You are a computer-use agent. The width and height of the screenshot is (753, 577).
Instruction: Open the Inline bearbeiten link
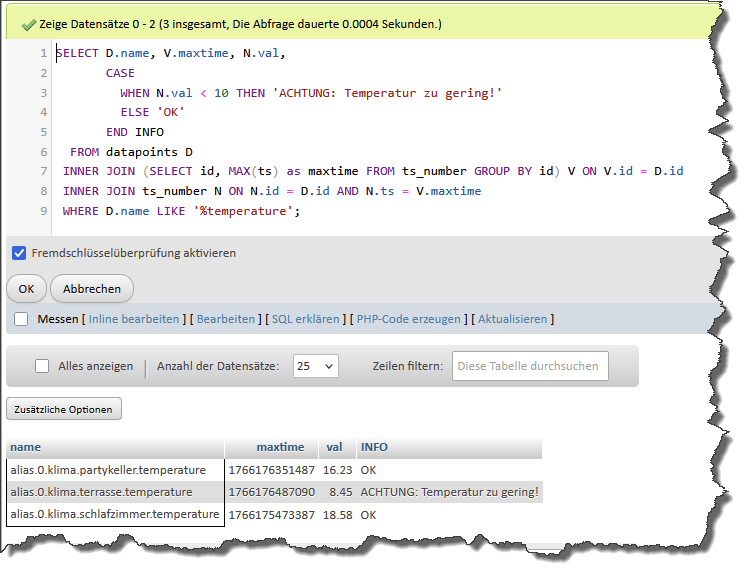point(134,319)
